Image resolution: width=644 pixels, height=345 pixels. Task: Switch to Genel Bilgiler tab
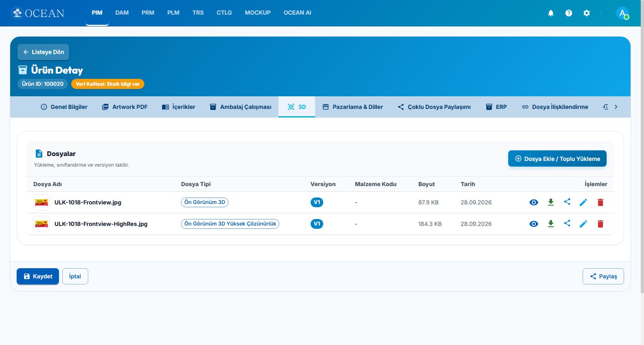click(x=64, y=107)
